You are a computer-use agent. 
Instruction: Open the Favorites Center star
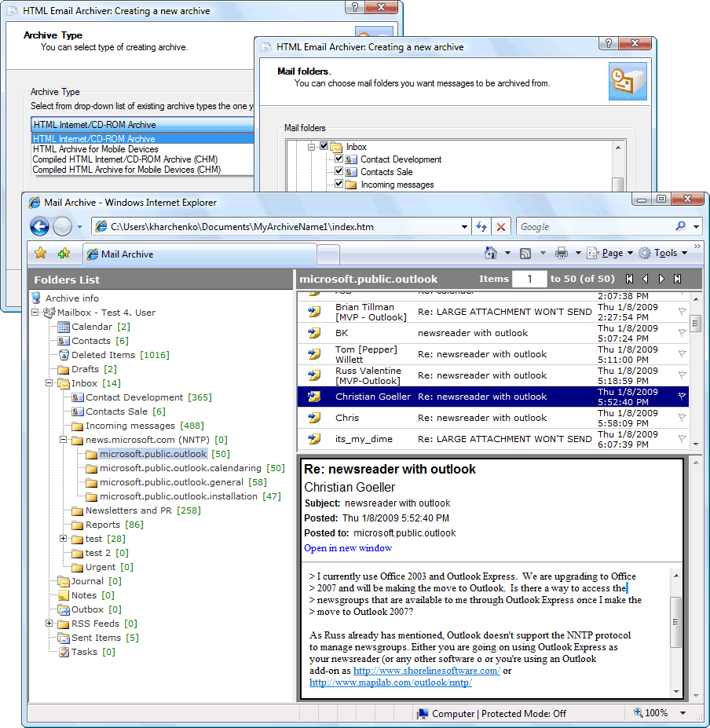[x=41, y=253]
